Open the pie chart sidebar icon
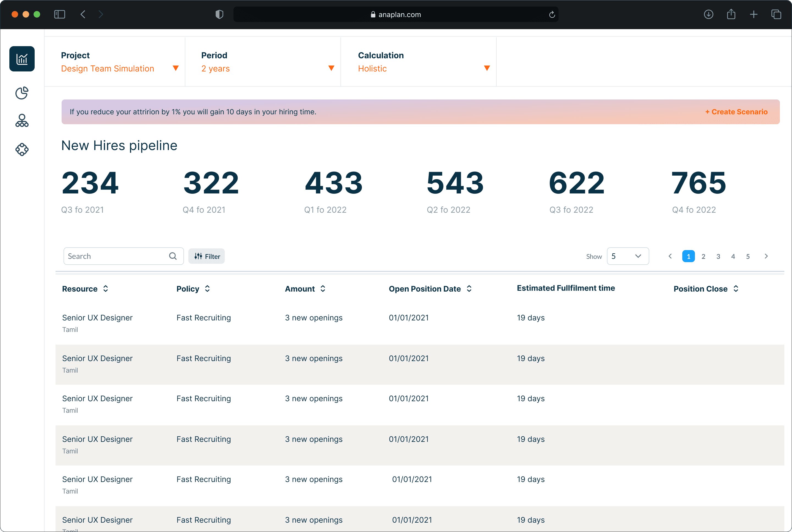This screenshot has width=792, height=532. (x=22, y=93)
